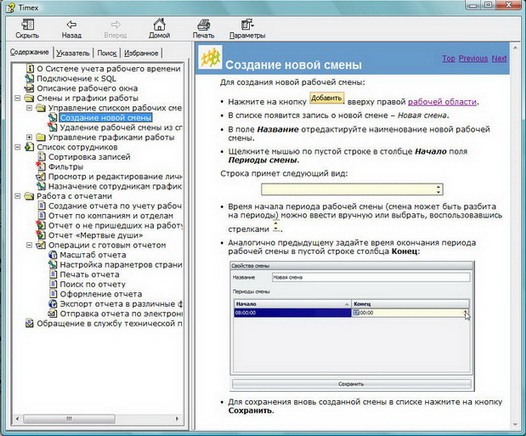Open the Домой (Home) toolbar icon
The height and width of the screenshot is (436, 526).
tap(159, 24)
